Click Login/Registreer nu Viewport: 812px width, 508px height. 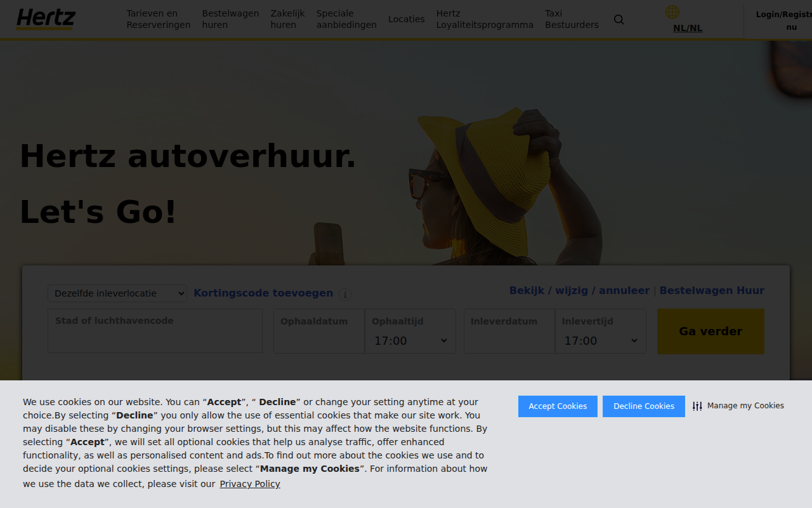click(784, 20)
